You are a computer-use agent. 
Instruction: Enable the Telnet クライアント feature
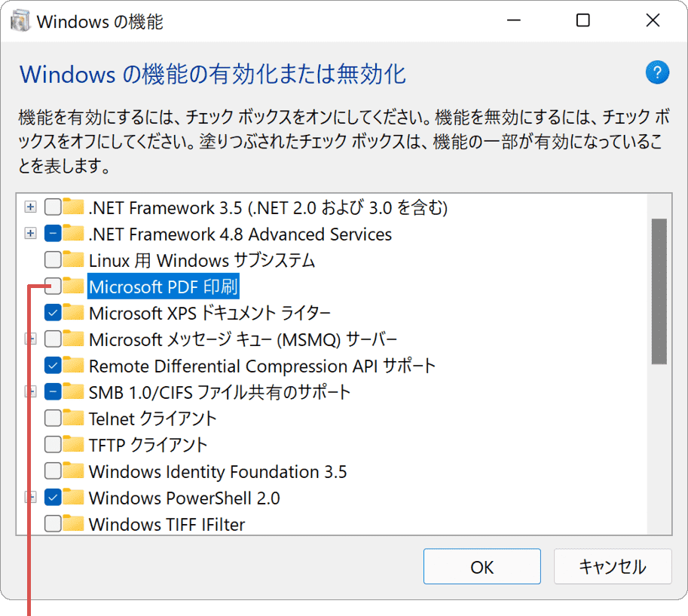point(51,418)
